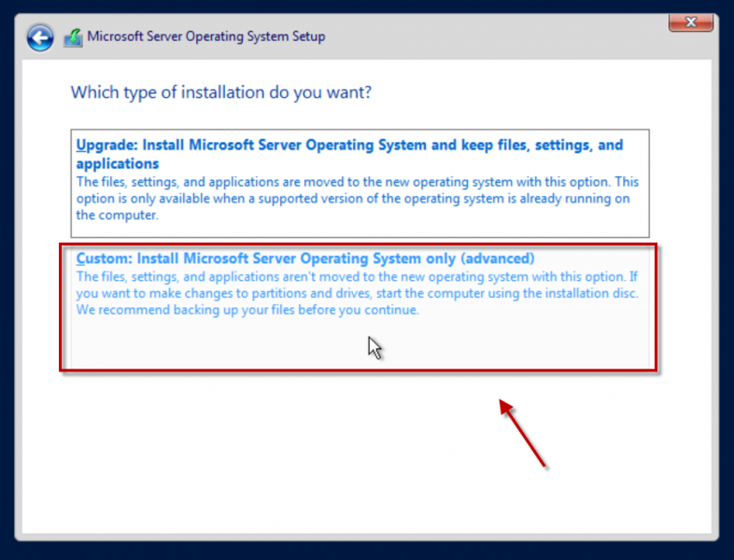Click the 'Microsoft Server Operating System Setup' title text

(x=206, y=36)
